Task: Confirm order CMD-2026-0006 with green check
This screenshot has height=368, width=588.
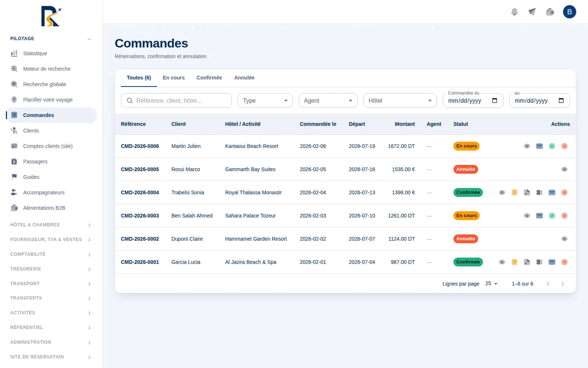Action: pyautogui.click(x=552, y=146)
